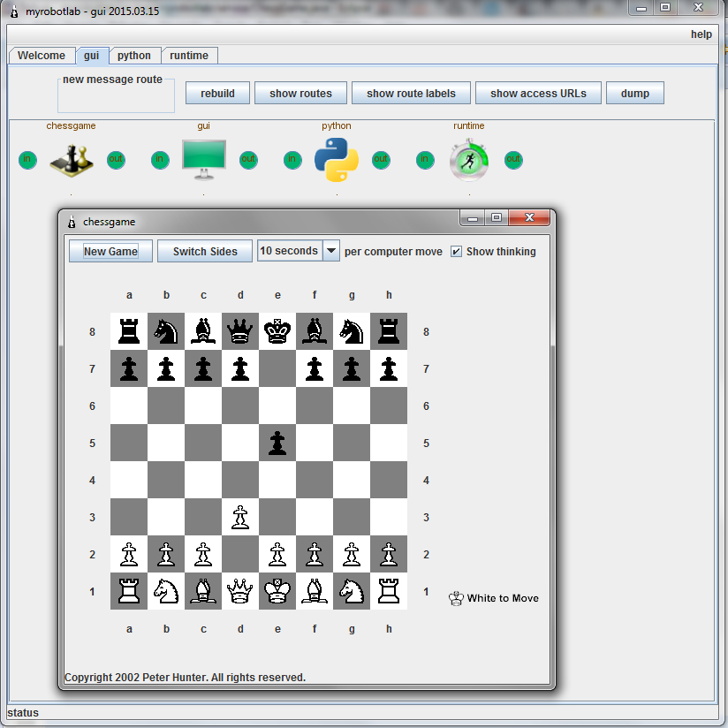Image resolution: width=728 pixels, height=728 pixels.
Task: Click the rebuild button
Action: pyautogui.click(x=217, y=93)
